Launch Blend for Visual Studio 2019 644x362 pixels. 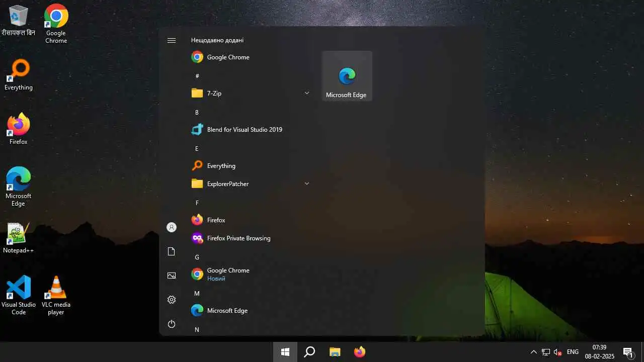pyautogui.click(x=251, y=130)
